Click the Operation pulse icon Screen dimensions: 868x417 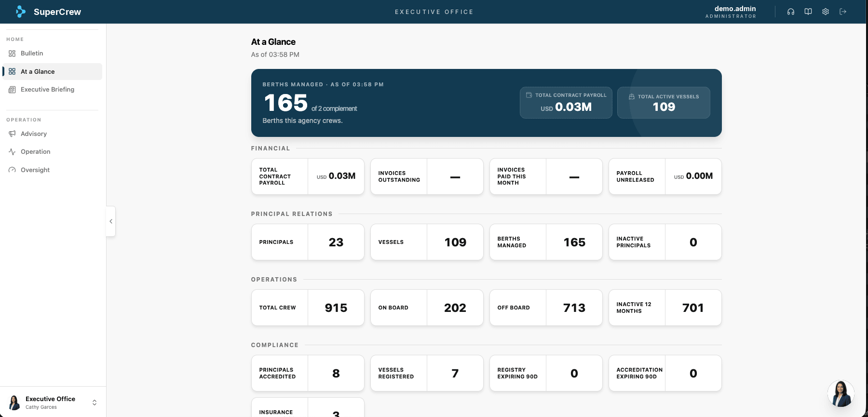pos(12,152)
